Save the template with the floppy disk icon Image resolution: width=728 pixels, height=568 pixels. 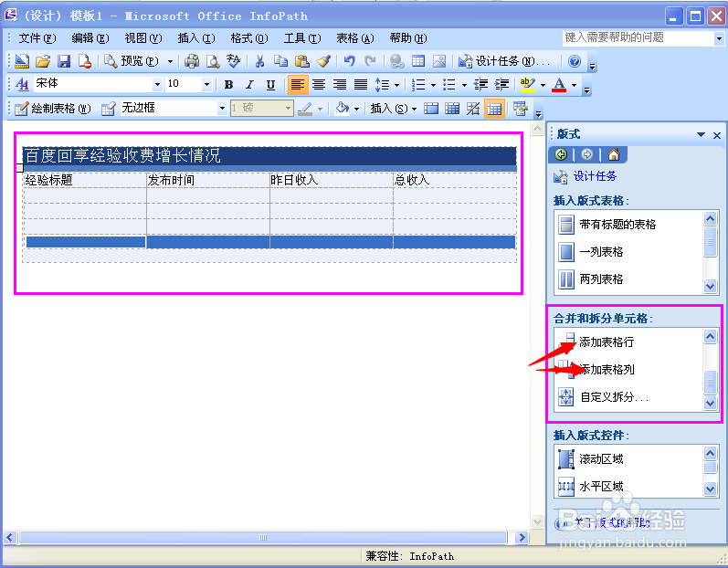pyautogui.click(x=64, y=61)
